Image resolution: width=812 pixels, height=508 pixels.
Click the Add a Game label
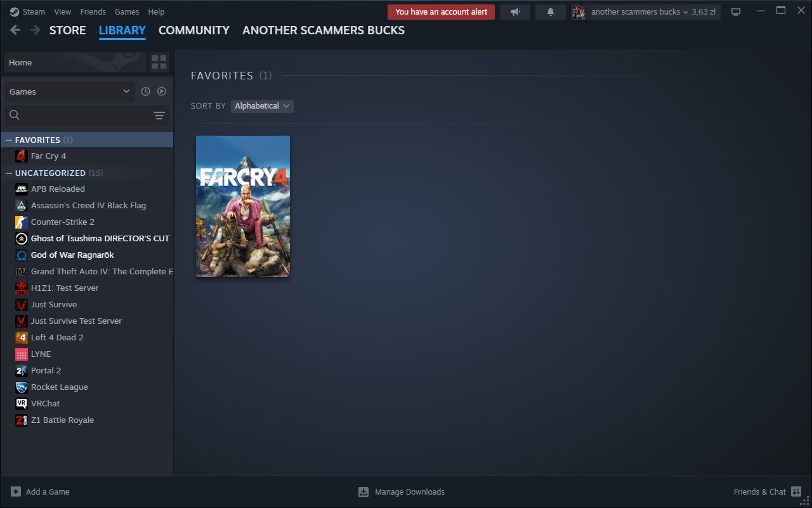48,491
